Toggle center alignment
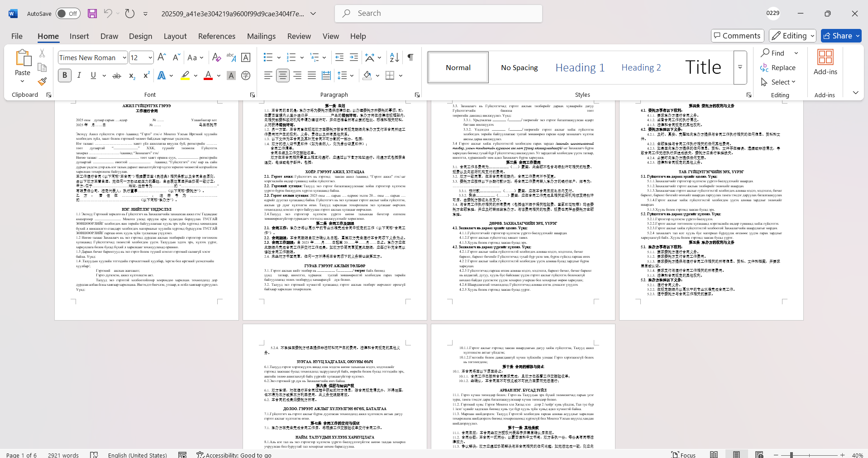The width and height of the screenshot is (868, 458). point(283,76)
